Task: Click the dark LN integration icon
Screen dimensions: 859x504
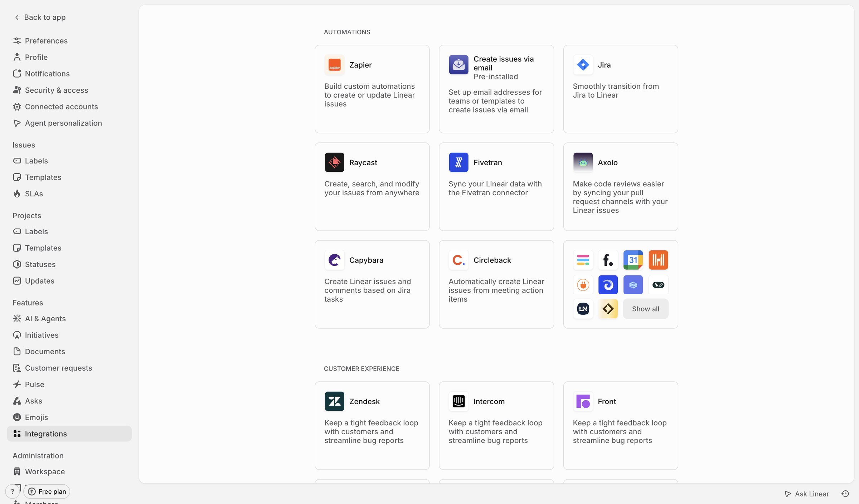Action: pyautogui.click(x=583, y=309)
